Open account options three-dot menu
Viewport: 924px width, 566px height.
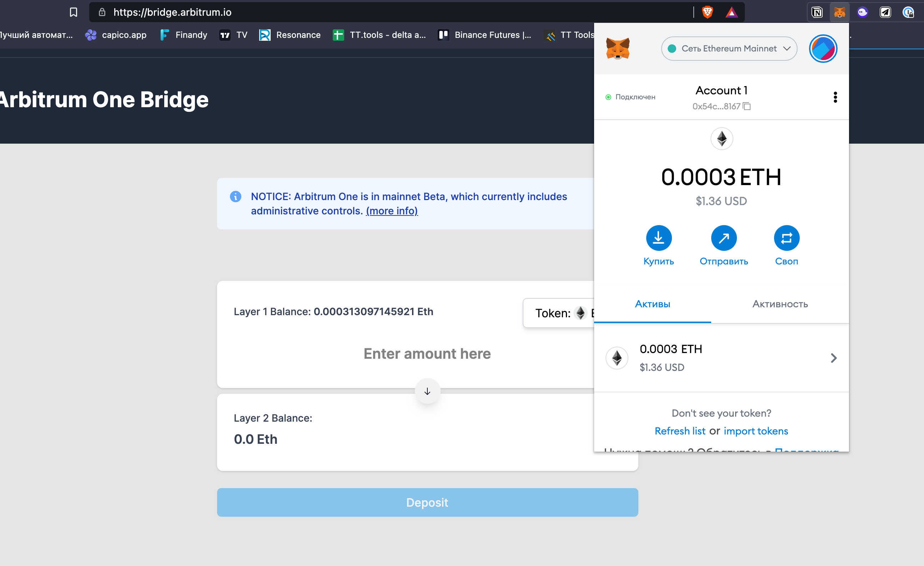(x=835, y=97)
